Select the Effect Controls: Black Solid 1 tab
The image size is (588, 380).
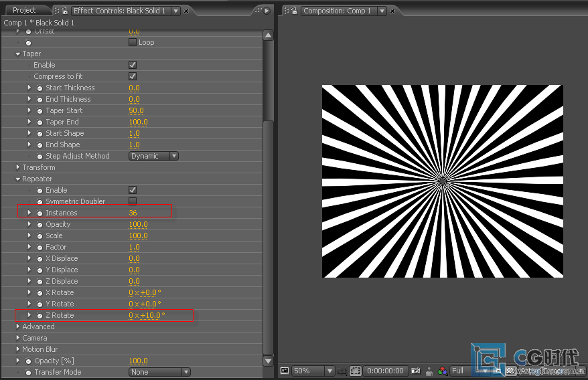119,11
